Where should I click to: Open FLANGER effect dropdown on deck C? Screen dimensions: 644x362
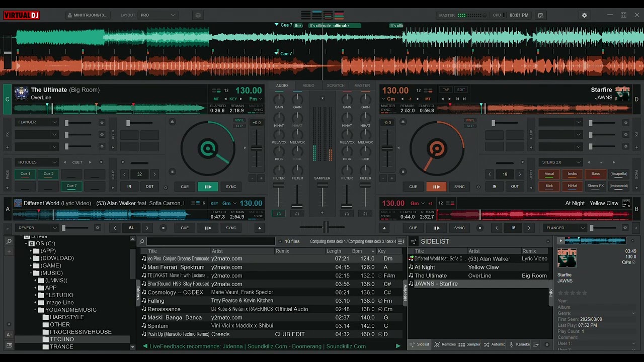[37, 122]
